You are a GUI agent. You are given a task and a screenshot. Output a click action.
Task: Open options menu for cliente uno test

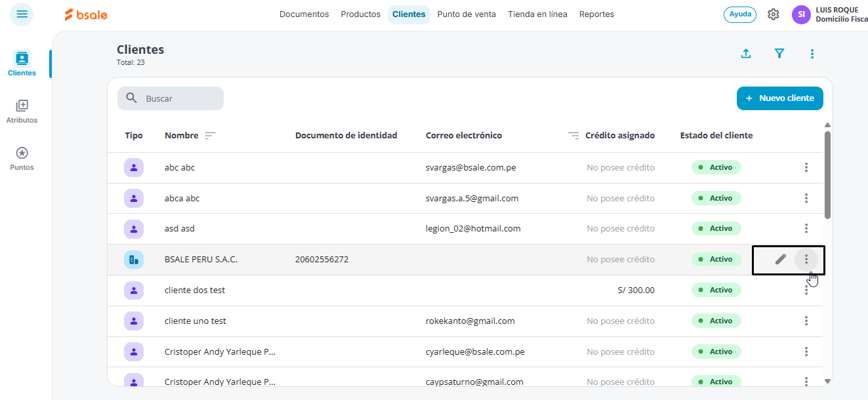pyautogui.click(x=806, y=321)
